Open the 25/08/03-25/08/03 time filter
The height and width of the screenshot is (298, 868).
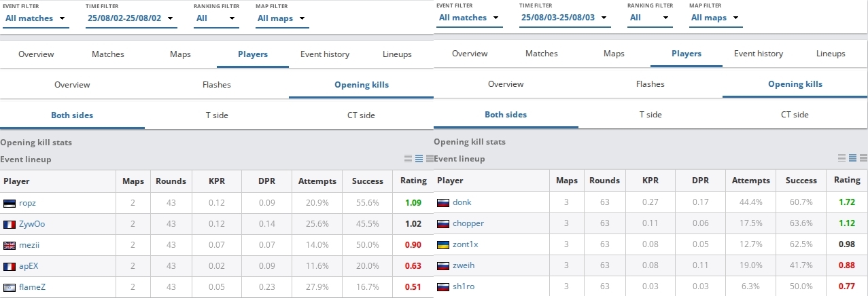566,18
